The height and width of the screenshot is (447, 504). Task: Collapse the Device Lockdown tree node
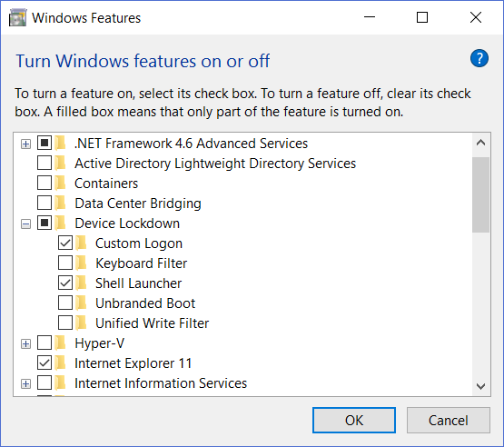(x=25, y=223)
